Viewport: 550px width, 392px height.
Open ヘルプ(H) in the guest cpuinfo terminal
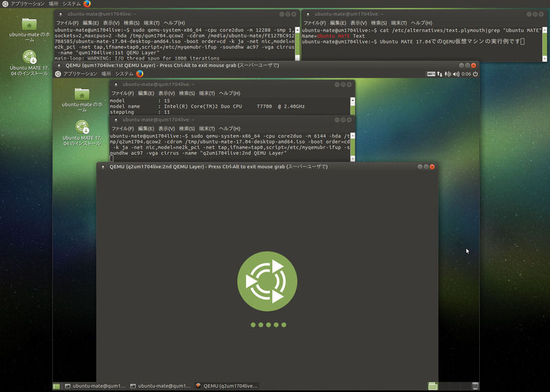pyautogui.click(x=230, y=94)
